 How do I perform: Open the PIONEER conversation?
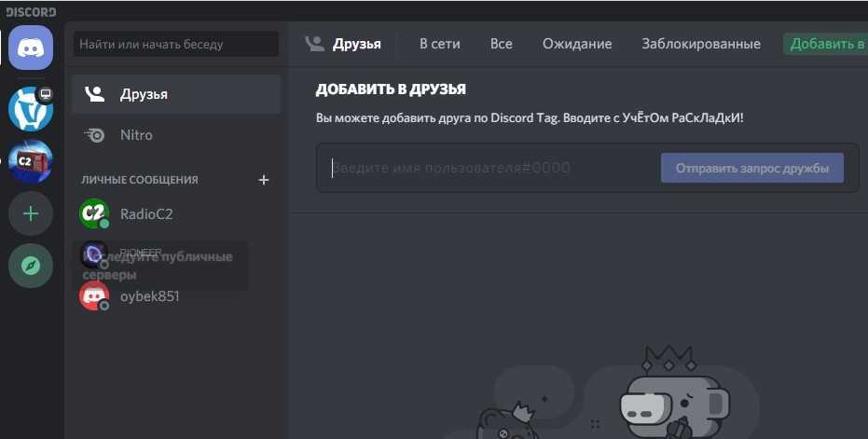pyautogui.click(x=176, y=254)
